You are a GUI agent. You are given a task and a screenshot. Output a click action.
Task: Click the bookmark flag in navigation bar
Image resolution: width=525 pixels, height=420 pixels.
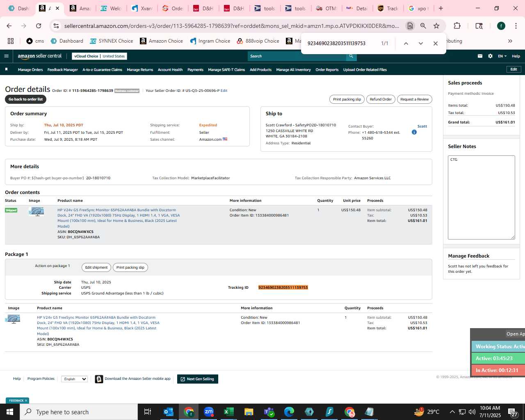point(6,69)
